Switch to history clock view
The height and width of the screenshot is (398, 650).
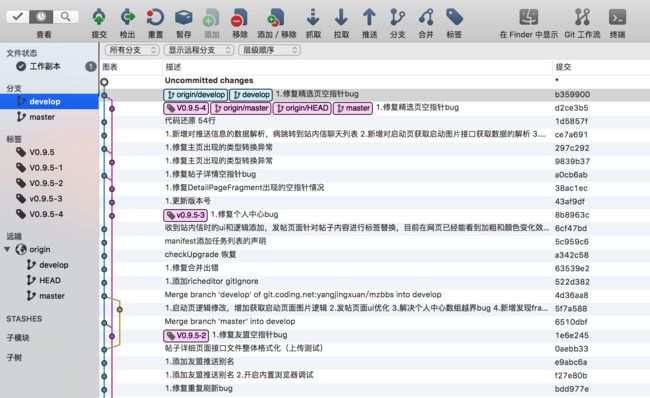pos(41,17)
